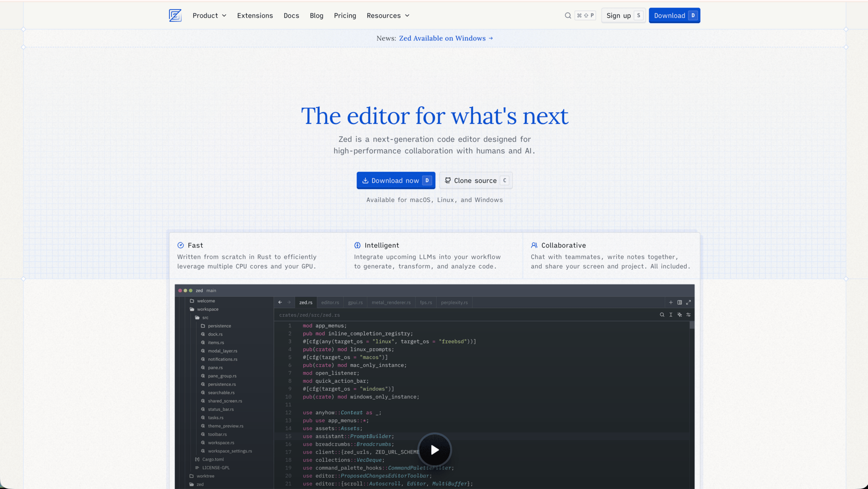Screen dimensions: 868x489
Task: Click the expand fullscreen icon in editor
Action: coord(689,302)
